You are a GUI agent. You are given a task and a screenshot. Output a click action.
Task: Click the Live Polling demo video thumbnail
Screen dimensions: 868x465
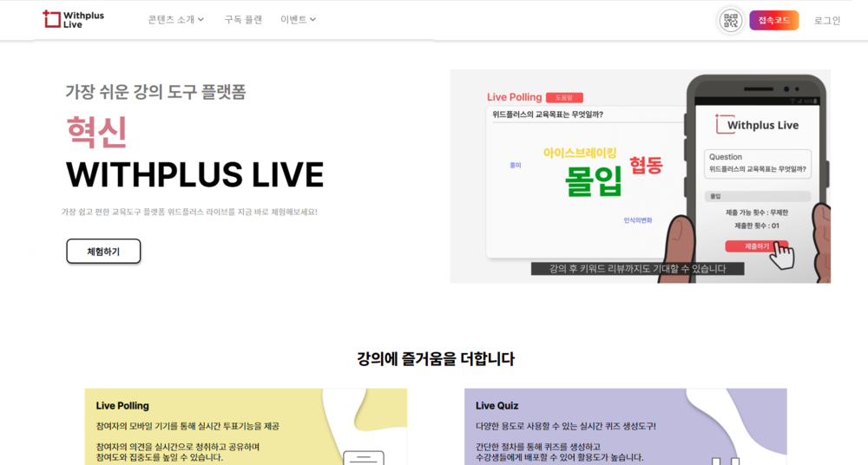[640, 176]
